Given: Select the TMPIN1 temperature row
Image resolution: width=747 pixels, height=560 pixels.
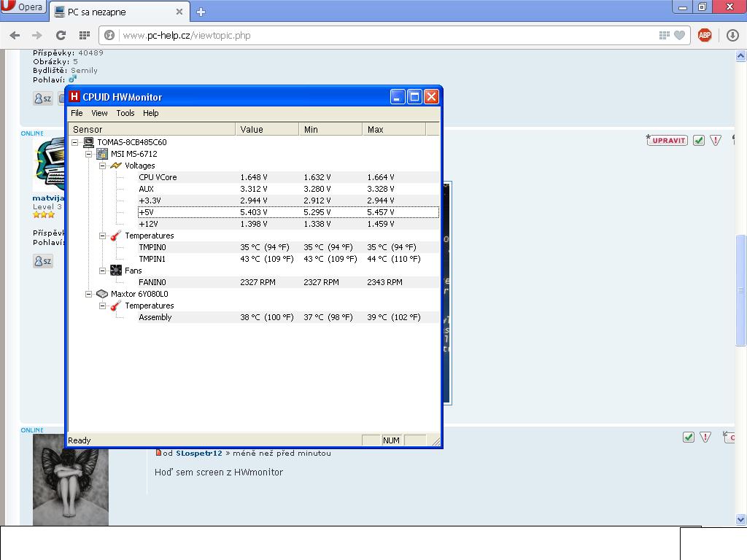Looking at the screenshot, I should coord(288,259).
